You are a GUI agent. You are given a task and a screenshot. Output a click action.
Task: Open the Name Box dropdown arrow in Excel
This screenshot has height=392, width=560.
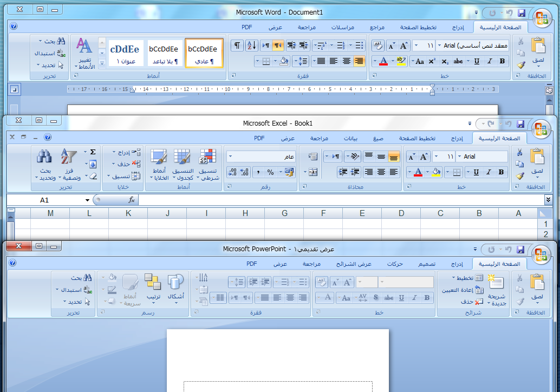(x=87, y=200)
